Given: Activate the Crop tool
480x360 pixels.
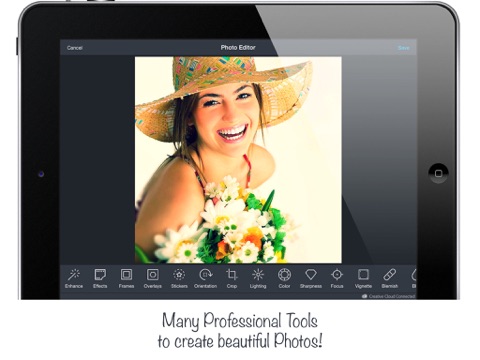Looking at the screenshot, I should [232, 278].
